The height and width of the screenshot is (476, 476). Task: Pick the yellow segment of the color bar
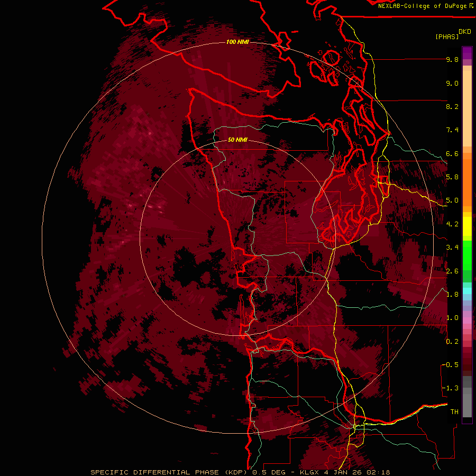pyautogui.click(x=467, y=226)
